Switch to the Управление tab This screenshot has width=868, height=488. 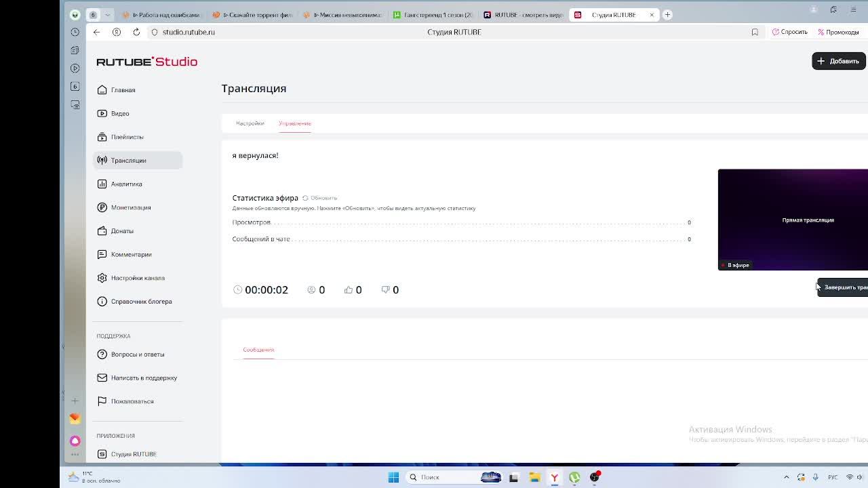(295, 123)
